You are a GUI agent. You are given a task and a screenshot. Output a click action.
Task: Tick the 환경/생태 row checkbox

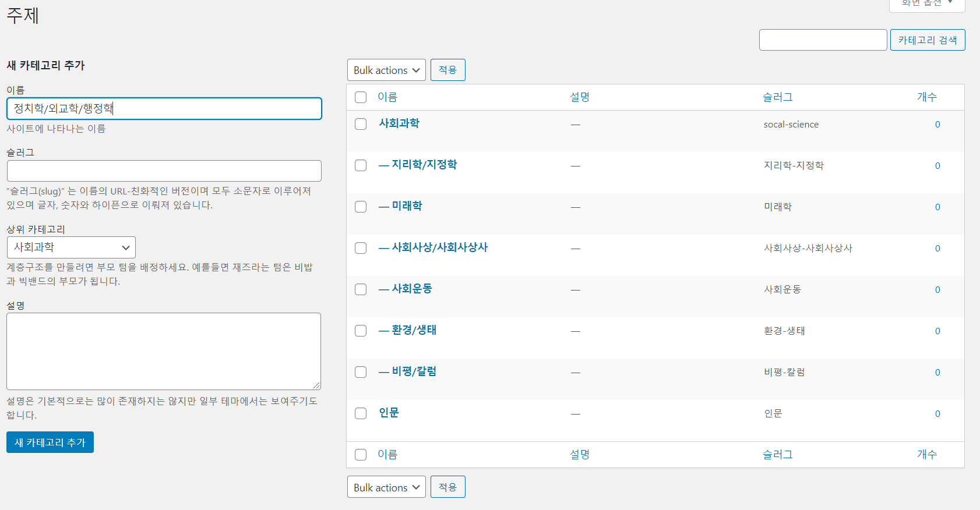coord(361,331)
